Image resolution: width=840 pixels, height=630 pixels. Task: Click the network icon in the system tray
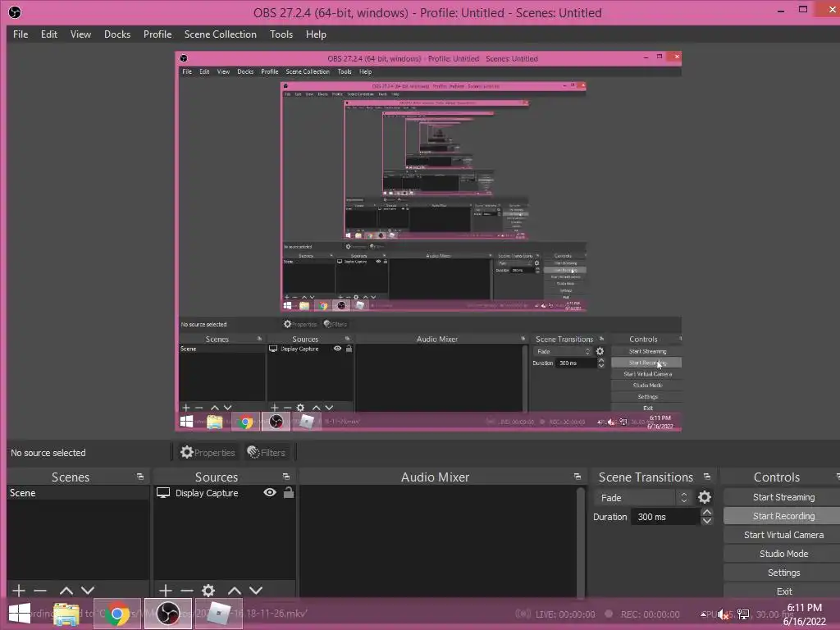(743, 614)
